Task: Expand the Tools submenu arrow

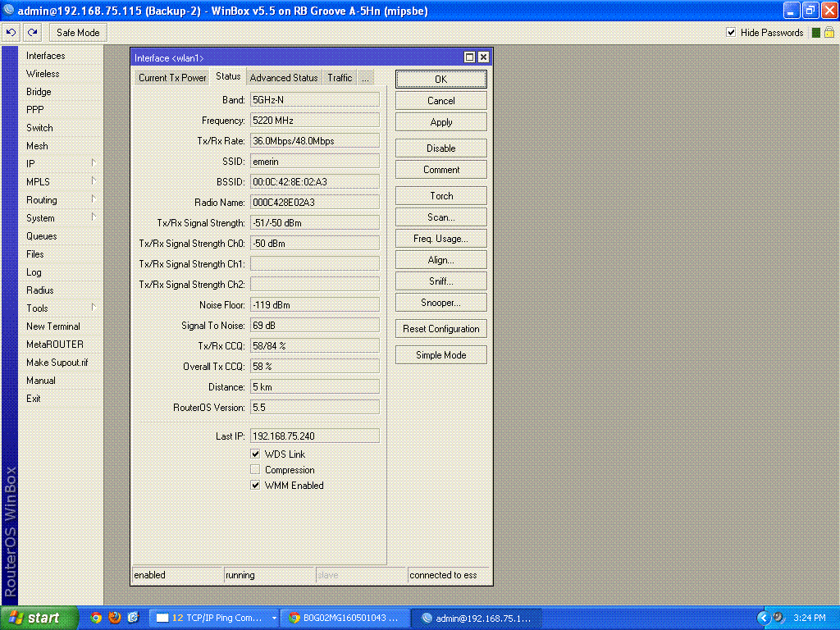Action: [x=94, y=308]
